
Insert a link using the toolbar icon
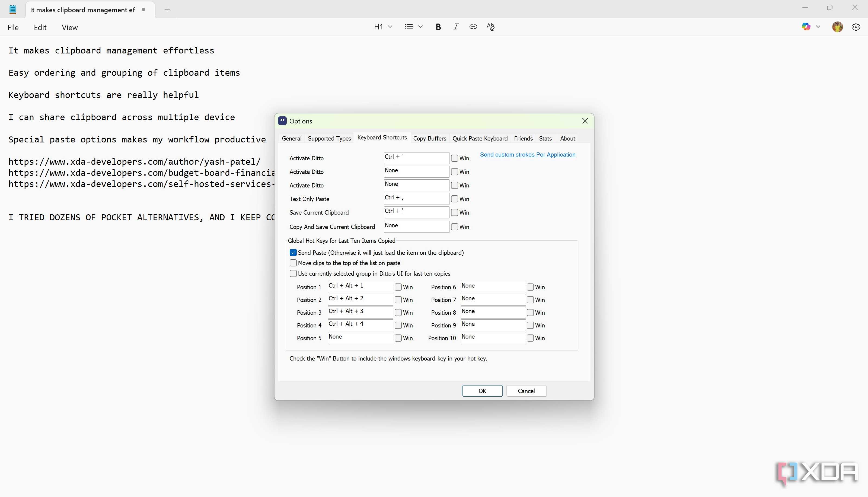point(473,27)
